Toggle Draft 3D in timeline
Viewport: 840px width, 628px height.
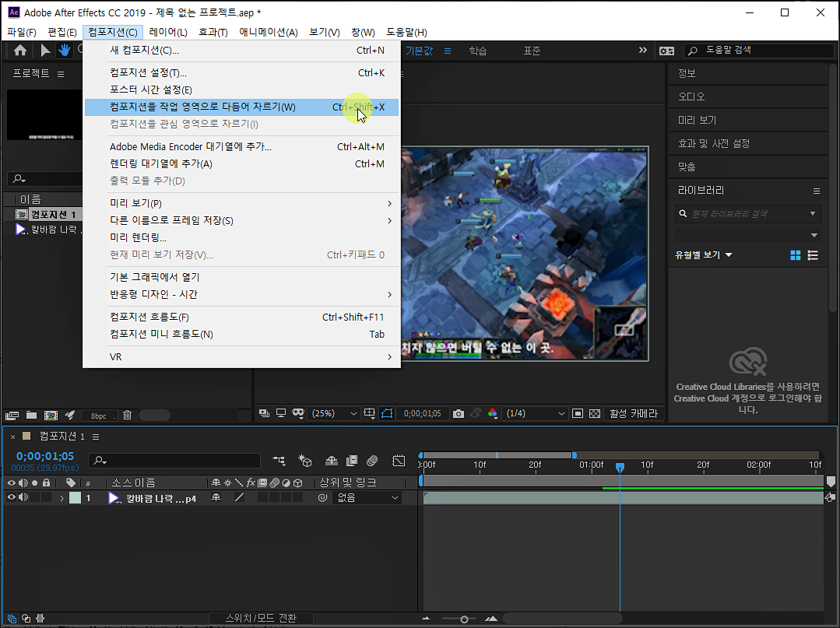(x=305, y=461)
